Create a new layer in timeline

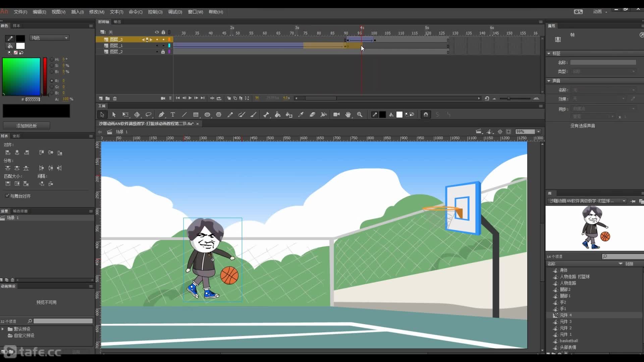101,99
